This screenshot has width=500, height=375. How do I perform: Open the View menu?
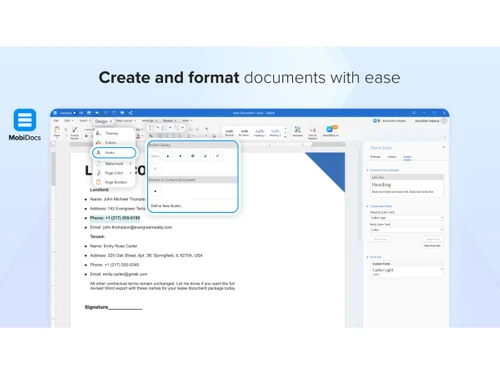click(x=187, y=121)
